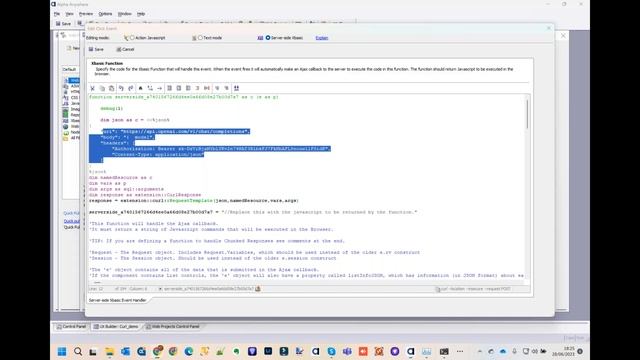Screen dimensions: 640x360
Task: Click 'dim vars as p' line
Action: (107, 183)
